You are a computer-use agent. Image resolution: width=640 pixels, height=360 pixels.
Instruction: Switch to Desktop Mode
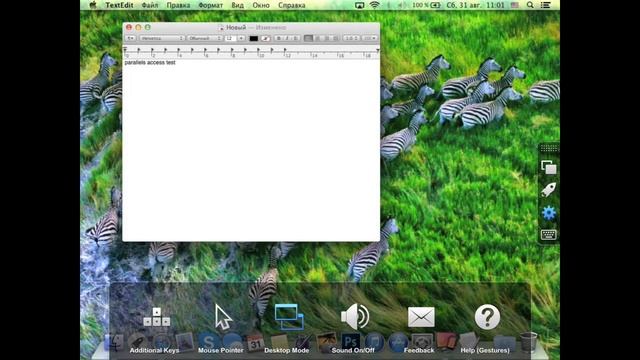pos(289,317)
